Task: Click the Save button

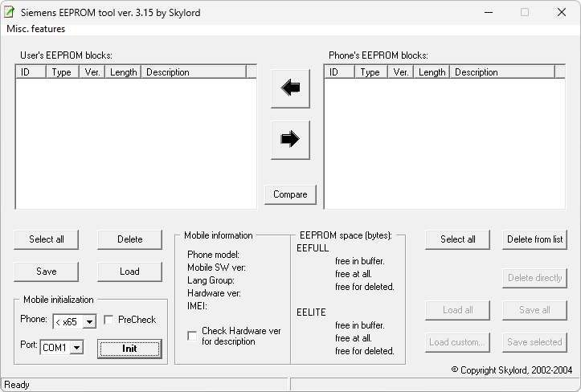Action: (x=47, y=272)
